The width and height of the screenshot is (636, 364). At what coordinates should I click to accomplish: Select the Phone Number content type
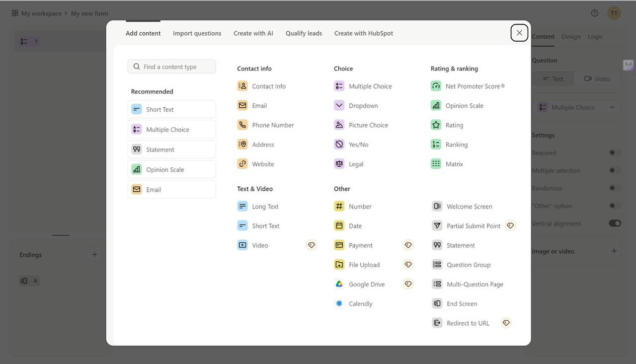[272, 125]
